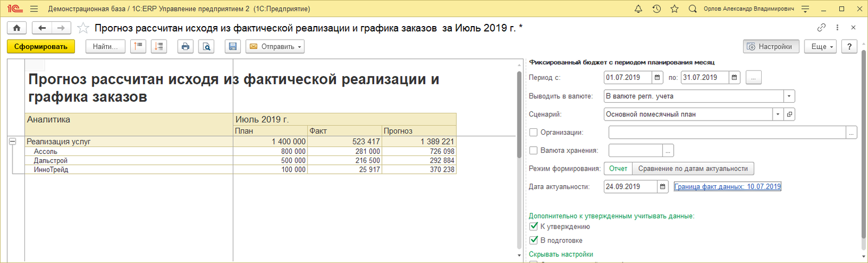Open Граница факт.данных: 10.07.2019 link
This screenshot has width=868, height=263.
tap(727, 186)
